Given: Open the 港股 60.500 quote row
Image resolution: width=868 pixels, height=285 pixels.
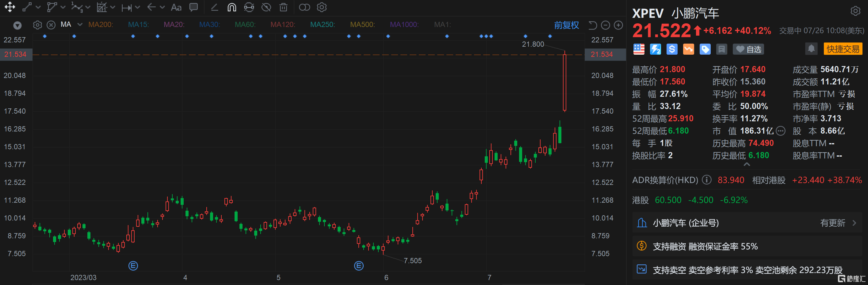Looking at the screenshot, I should 747,200.
